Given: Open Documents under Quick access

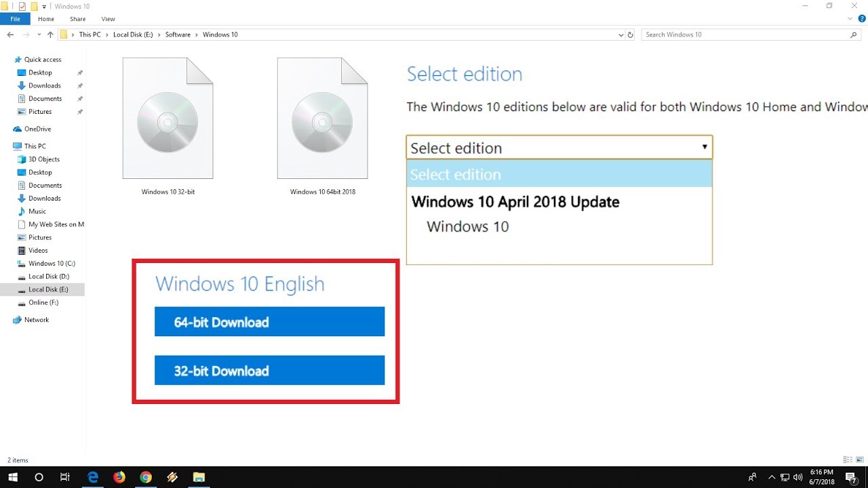Looking at the screenshot, I should click(45, 98).
